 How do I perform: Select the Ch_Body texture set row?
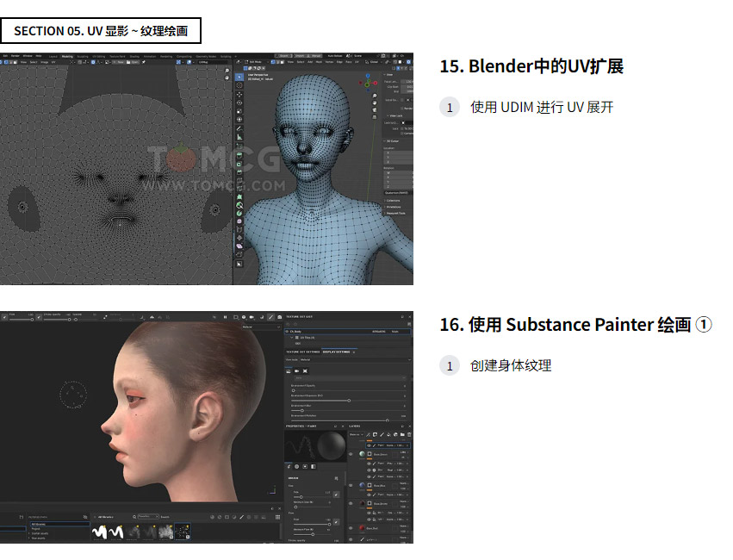pyautogui.click(x=347, y=332)
